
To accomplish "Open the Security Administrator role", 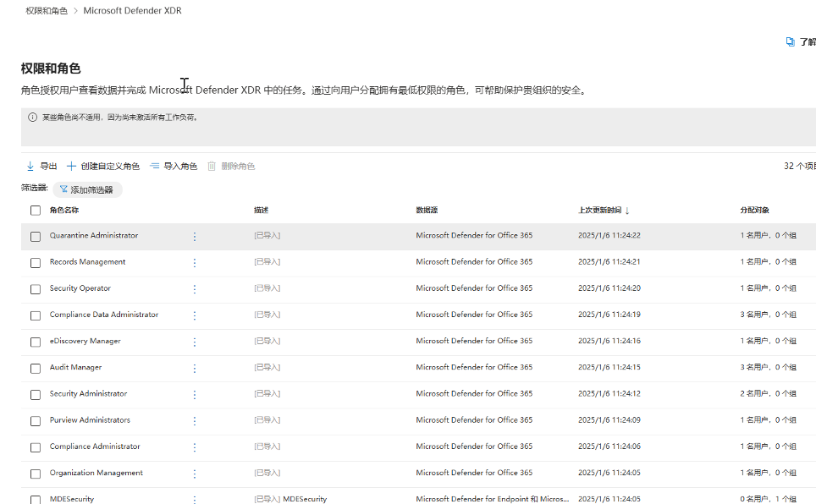I will pyautogui.click(x=89, y=394).
